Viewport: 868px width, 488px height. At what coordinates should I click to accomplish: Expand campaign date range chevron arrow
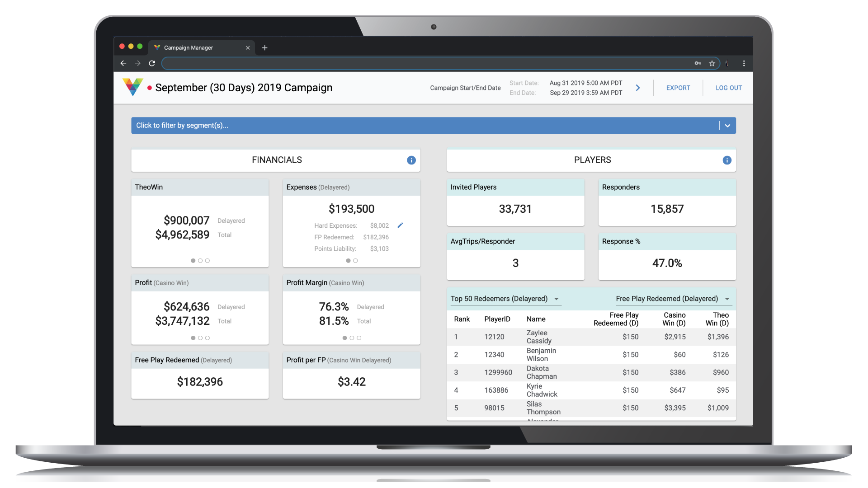coord(638,88)
